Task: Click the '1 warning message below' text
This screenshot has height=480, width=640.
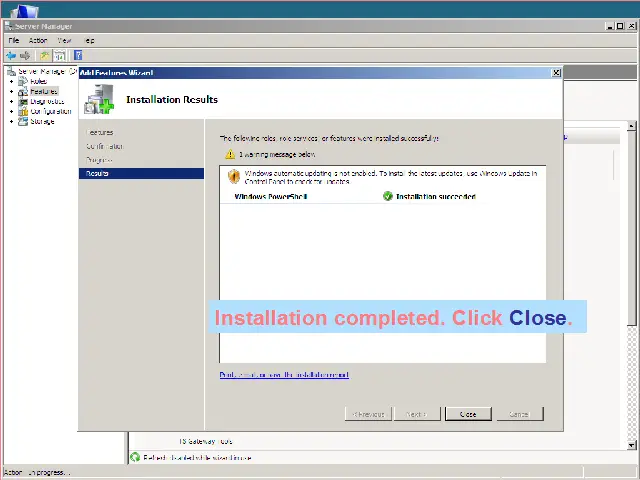Action: [x=277, y=155]
